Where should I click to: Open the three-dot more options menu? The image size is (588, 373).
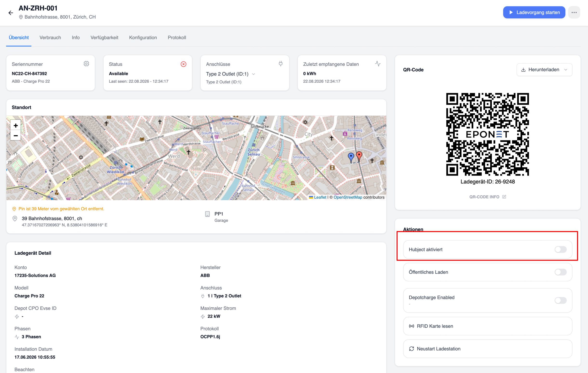[574, 13]
